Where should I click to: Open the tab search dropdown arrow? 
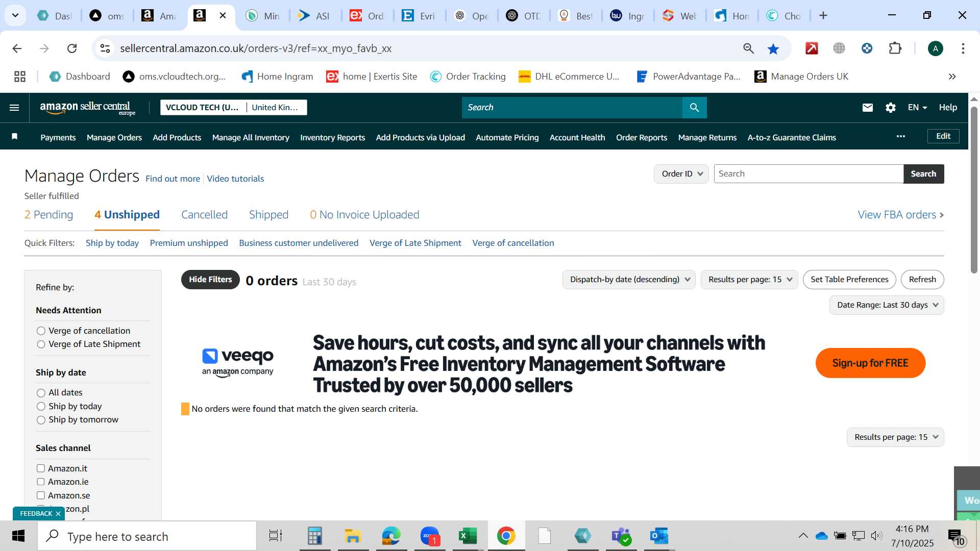click(x=15, y=16)
